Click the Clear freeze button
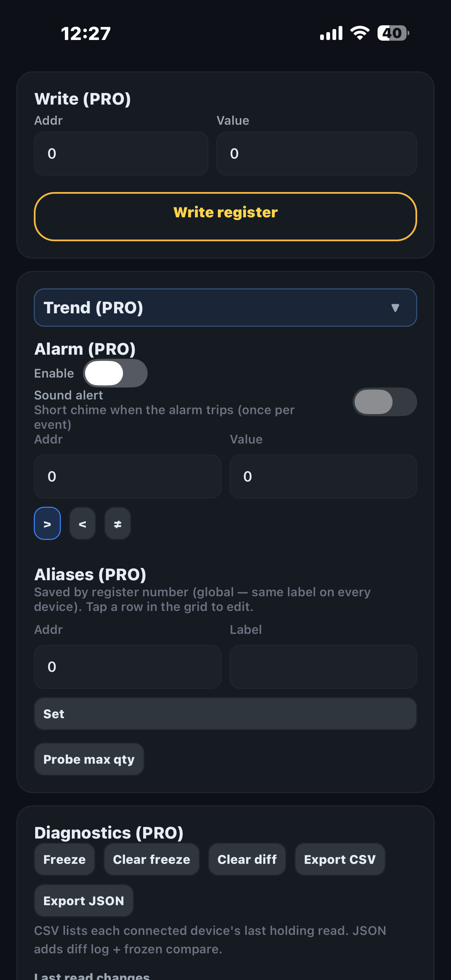Image resolution: width=451 pixels, height=980 pixels. (x=151, y=859)
